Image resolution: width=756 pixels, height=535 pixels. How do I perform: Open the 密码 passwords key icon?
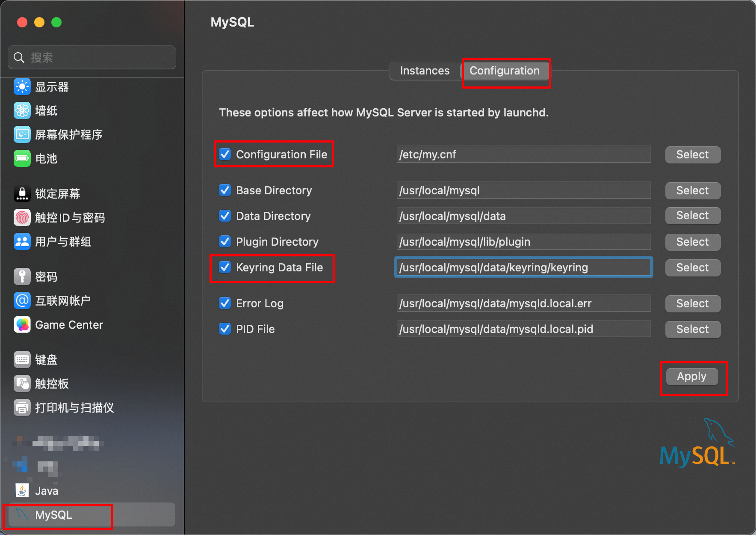click(x=22, y=277)
